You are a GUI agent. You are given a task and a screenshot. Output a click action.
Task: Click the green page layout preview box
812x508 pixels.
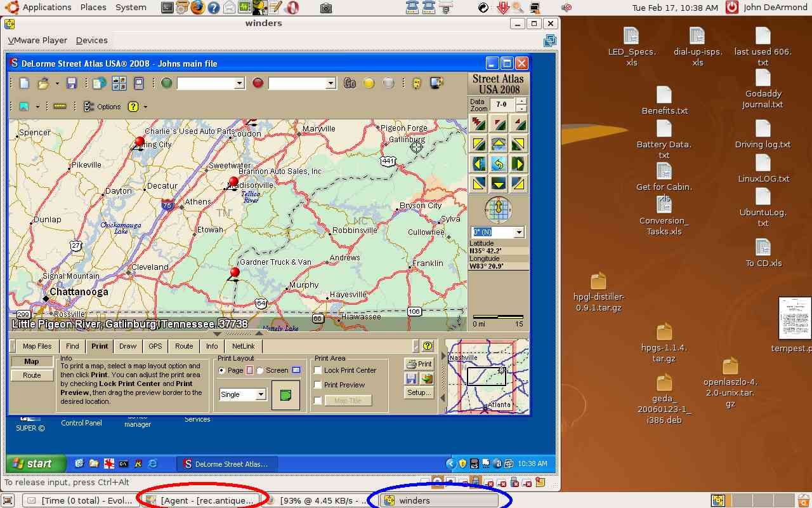click(x=285, y=395)
